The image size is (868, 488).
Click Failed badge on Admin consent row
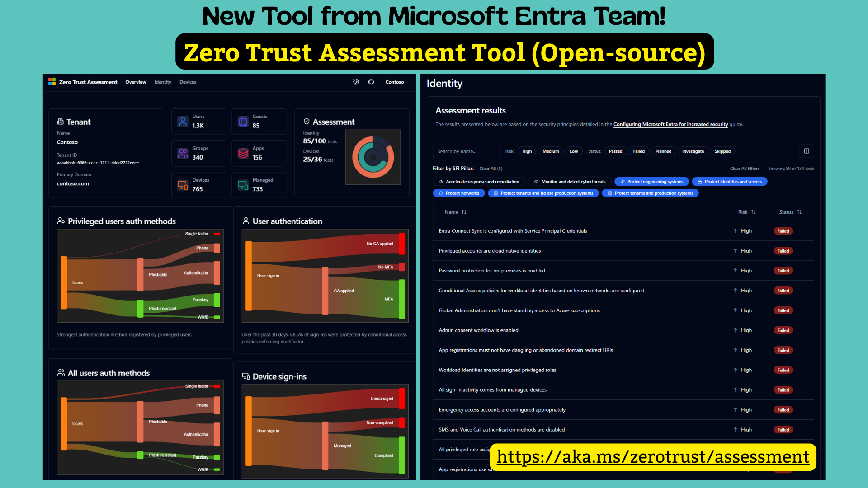point(783,330)
